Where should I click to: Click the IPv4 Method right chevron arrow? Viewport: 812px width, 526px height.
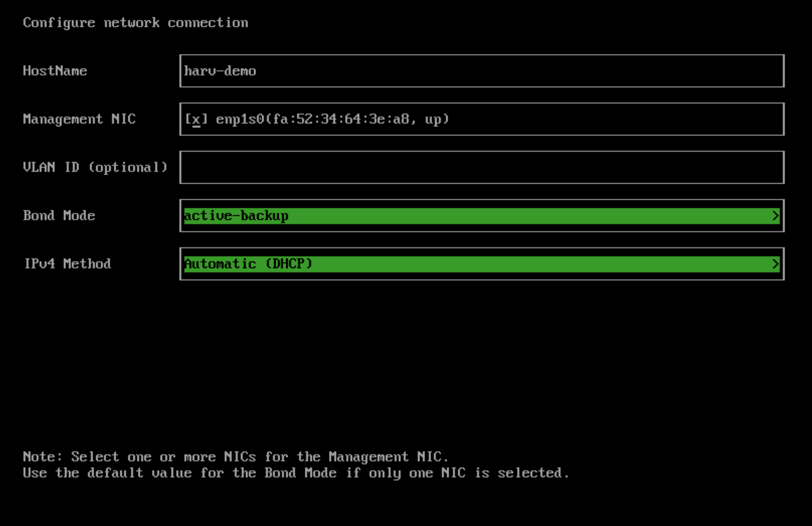pyautogui.click(x=775, y=264)
